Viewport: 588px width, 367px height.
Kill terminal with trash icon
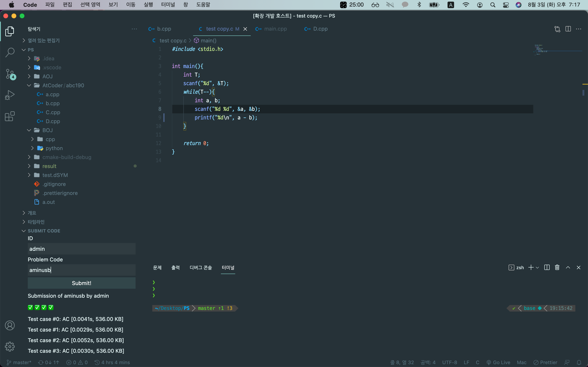click(x=557, y=268)
